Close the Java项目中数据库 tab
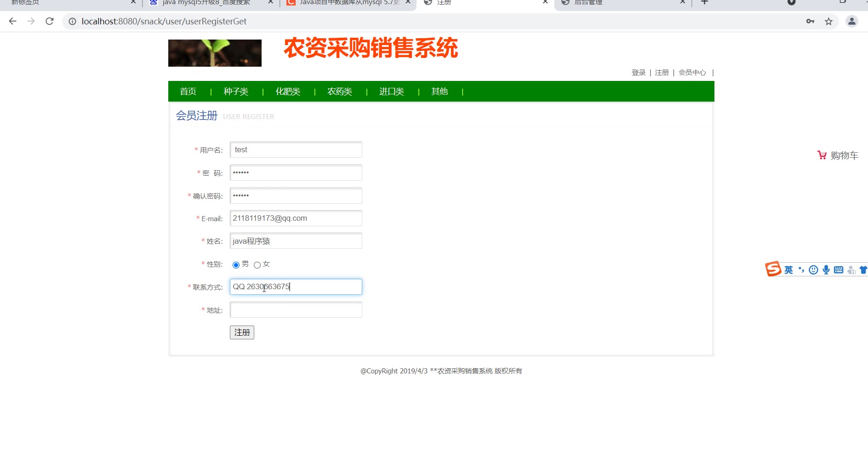This screenshot has width=868, height=458. pos(408,2)
